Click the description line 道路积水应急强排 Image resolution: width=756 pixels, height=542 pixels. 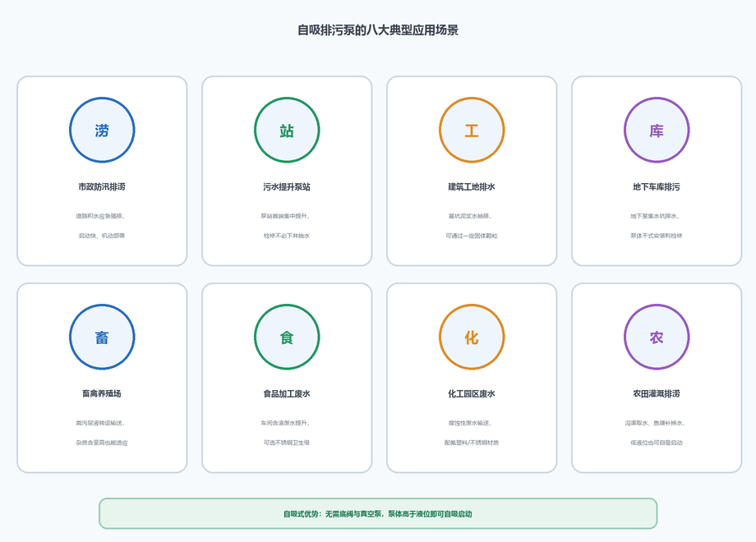point(100,216)
